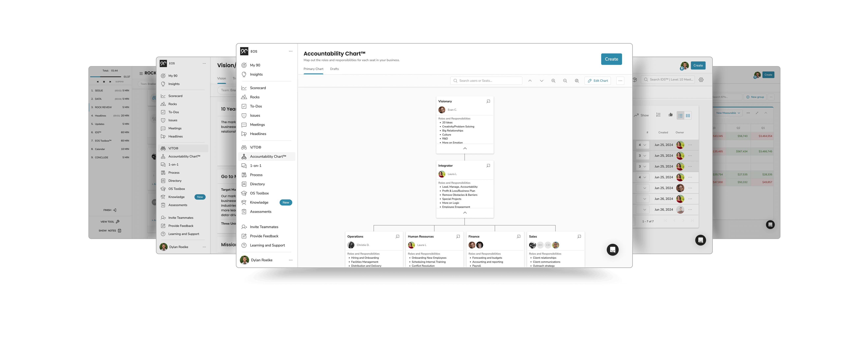This screenshot has height=343, width=868.
Task: Click Create on Accountability Chart page
Action: point(611,59)
